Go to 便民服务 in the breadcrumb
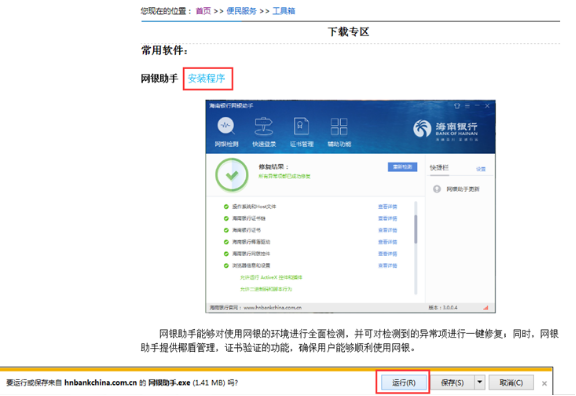Image resolution: width=576 pixels, height=396 pixels. click(241, 11)
